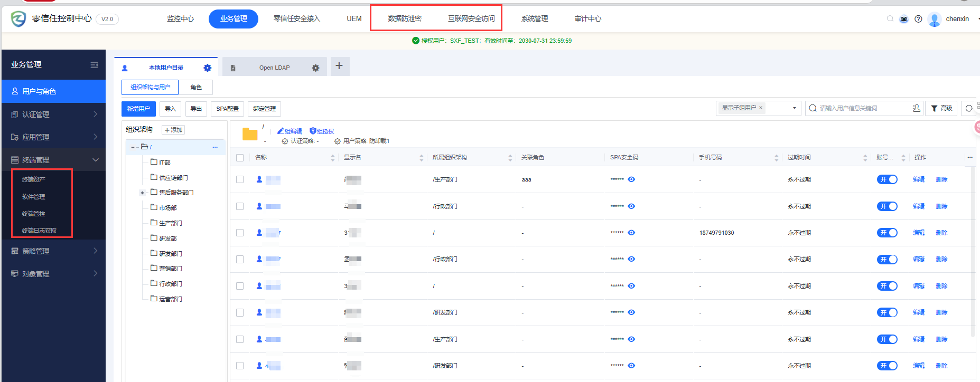980x382 pixels.
Task: Switch to the 角色 tab
Action: 196,87
